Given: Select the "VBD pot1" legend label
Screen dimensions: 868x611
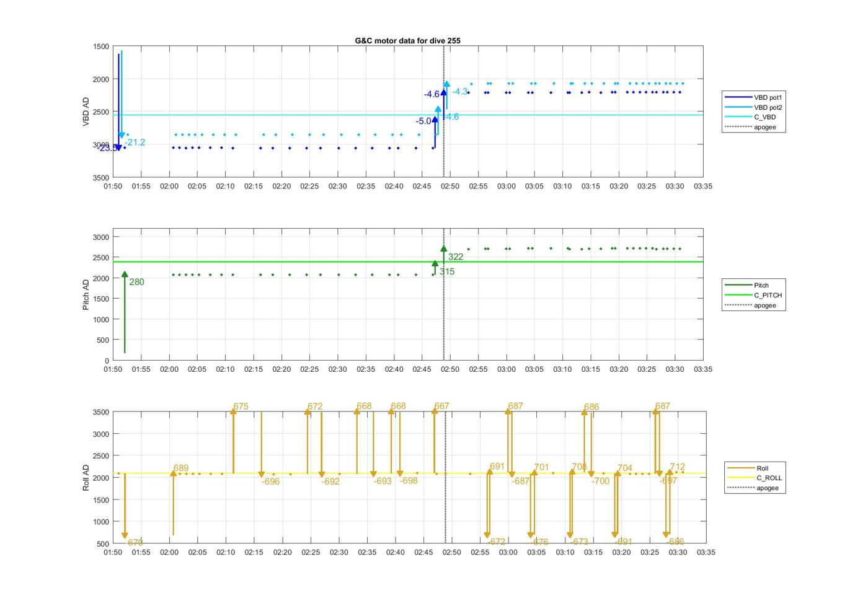Looking at the screenshot, I should [x=768, y=98].
